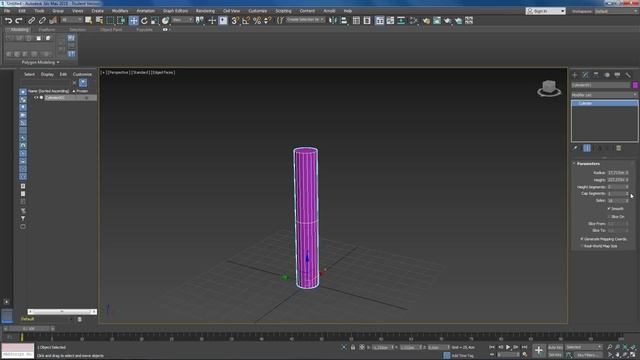Switch to the Freeform ribbon tab

coord(47,30)
